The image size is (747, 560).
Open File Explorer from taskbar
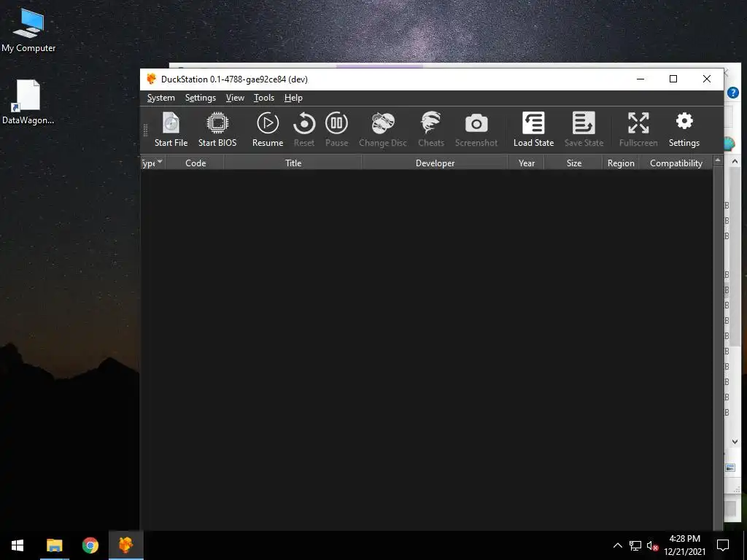click(x=54, y=545)
